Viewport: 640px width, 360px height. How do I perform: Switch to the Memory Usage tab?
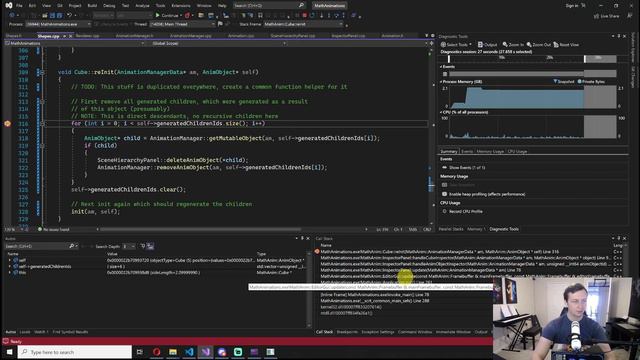click(x=490, y=151)
